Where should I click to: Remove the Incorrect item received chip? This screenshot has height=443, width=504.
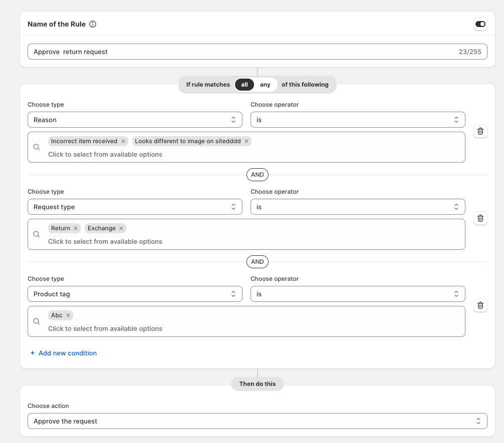[x=123, y=141]
